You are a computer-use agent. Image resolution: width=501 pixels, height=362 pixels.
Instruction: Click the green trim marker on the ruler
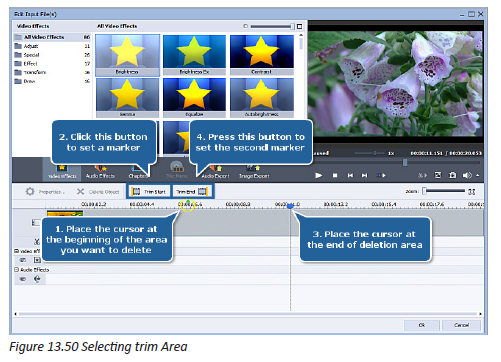(x=188, y=202)
